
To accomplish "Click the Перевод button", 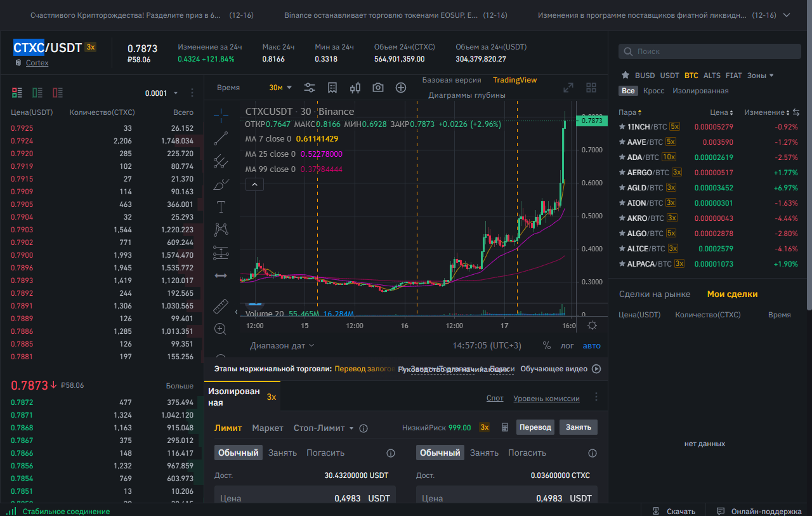I will point(535,427).
